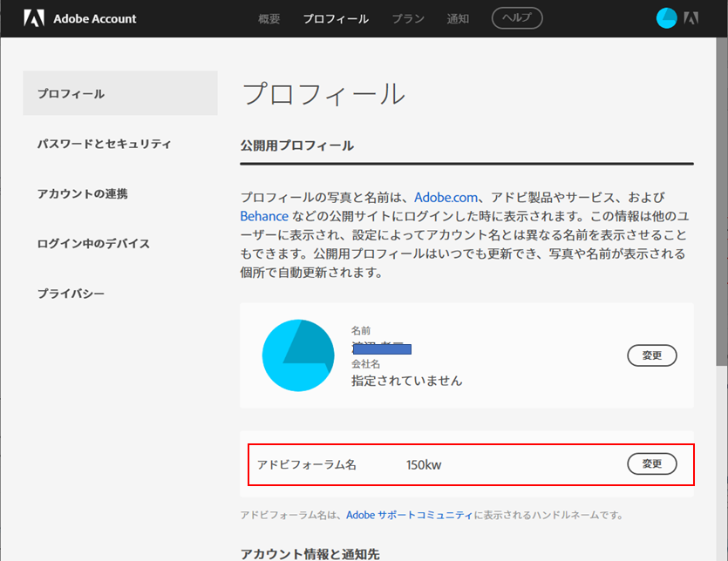Click the Adobe apps icon at top right
The height and width of the screenshot is (561, 728).
[691, 18]
